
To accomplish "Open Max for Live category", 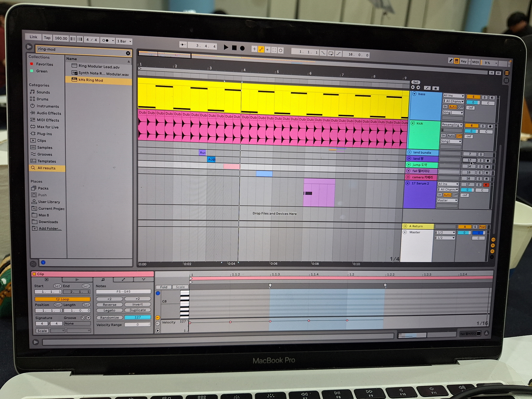I will coord(48,127).
